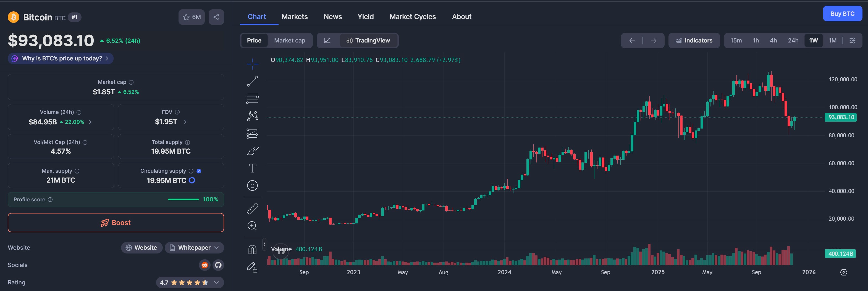The height and width of the screenshot is (291, 868).
Task: Select the trend line drawing tool
Action: (x=252, y=81)
